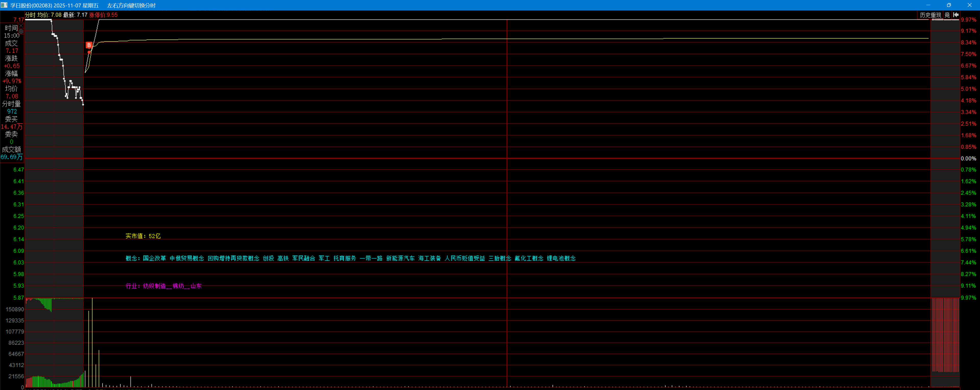Open the 国企改革 concept link
The height and width of the screenshot is (390, 980).
coord(154,258)
